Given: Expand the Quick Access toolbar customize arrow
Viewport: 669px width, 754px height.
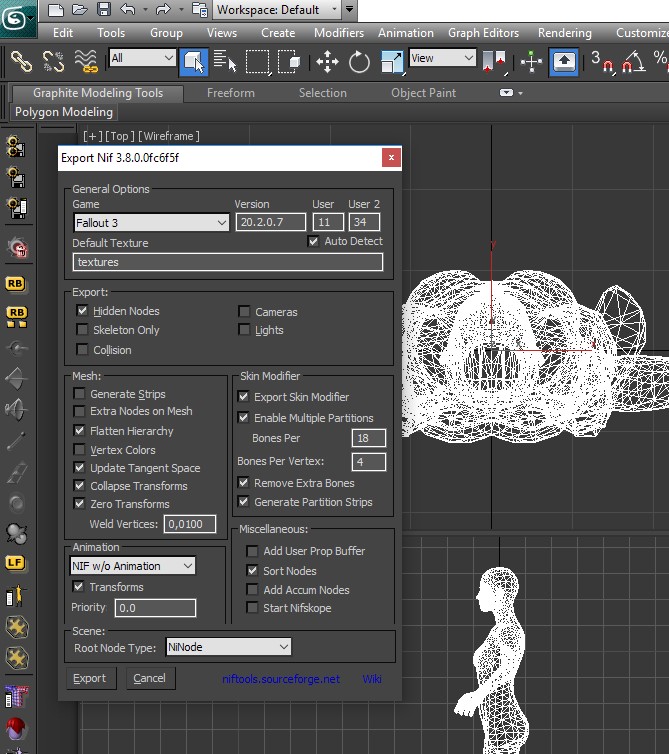Looking at the screenshot, I should (350, 9).
